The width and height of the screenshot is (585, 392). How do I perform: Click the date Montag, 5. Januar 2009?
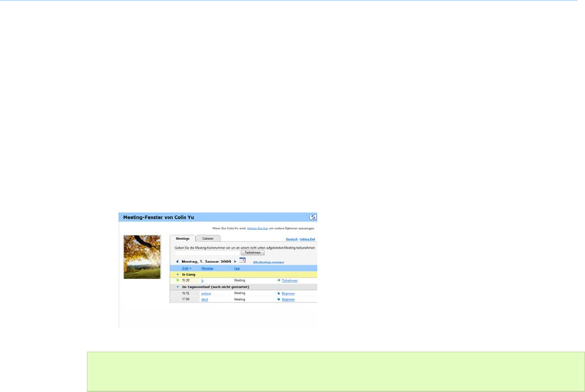(x=206, y=262)
